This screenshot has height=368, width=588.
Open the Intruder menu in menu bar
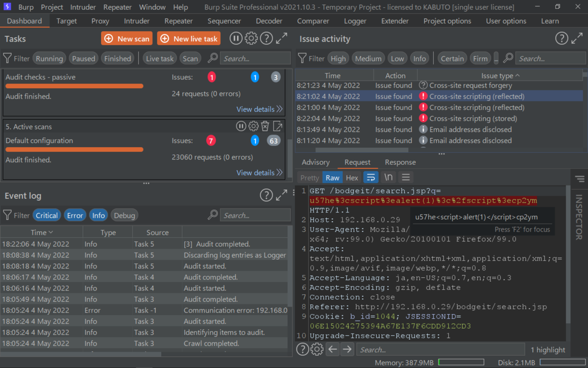83,7
